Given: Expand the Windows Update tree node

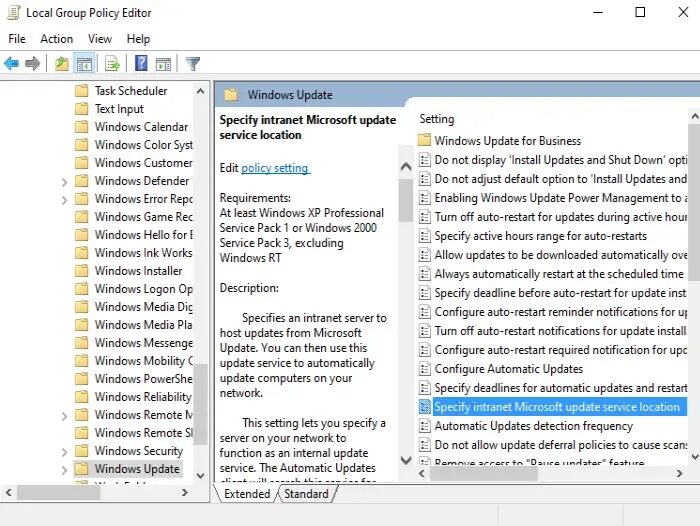Looking at the screenshot, I should (x=64, y=470).
